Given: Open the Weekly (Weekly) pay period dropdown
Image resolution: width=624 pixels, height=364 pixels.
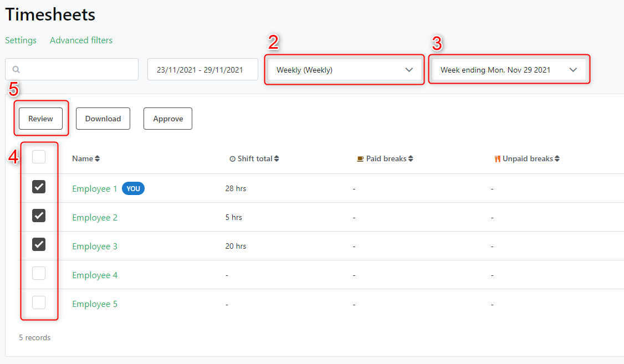Looking at the screenshot, I should tap(344, 69).
